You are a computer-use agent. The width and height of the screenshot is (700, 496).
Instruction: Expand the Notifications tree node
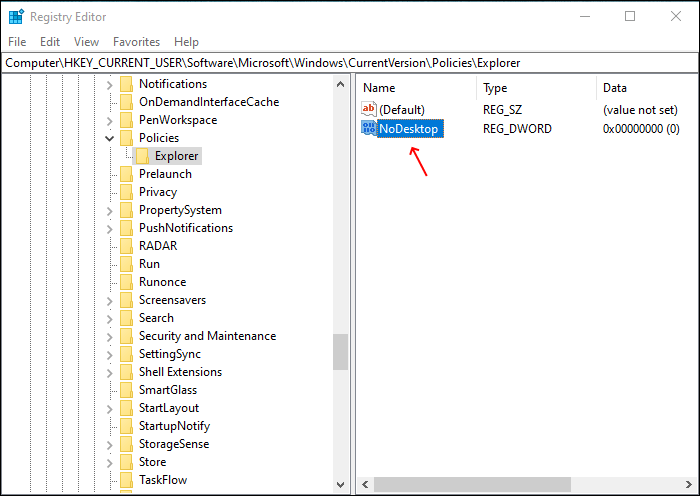coord(110,84)
